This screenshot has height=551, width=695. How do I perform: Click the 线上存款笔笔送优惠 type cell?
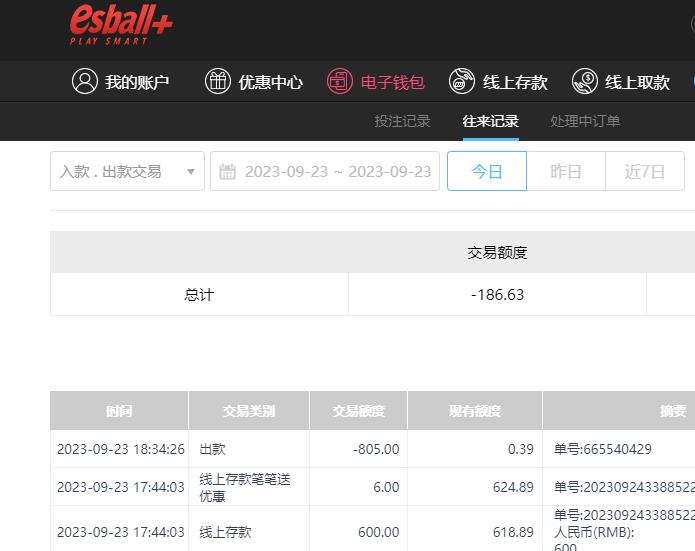coord(249,487)
